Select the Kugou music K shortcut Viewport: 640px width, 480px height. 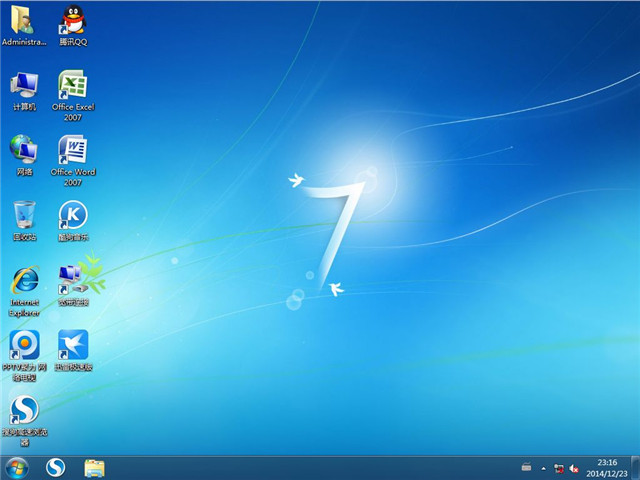coord(73,220)
